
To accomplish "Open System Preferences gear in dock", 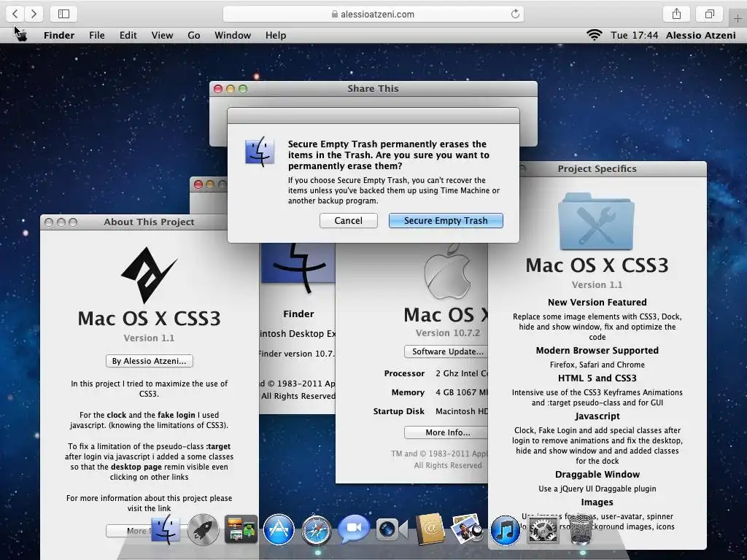I will [x=543, y=529].
